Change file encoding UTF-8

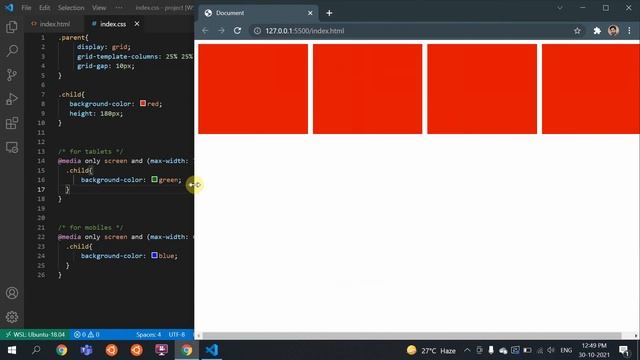(177, 334)
